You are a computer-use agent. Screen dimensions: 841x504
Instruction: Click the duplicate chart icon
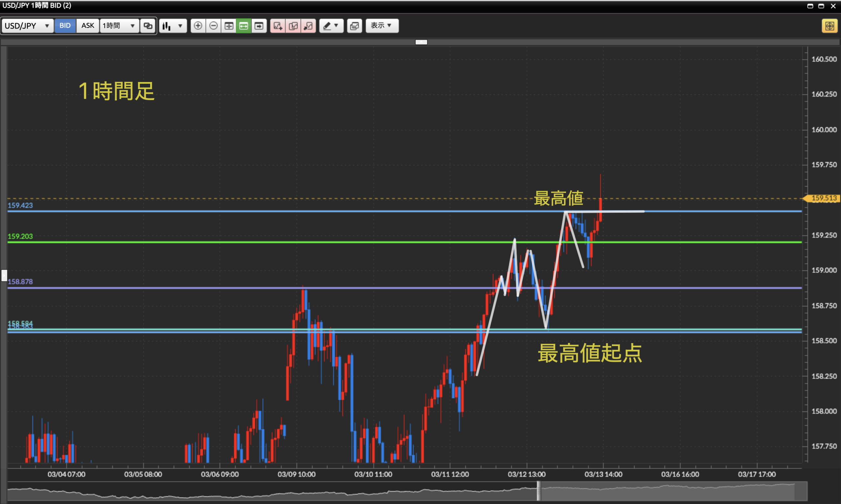[293, 26]
